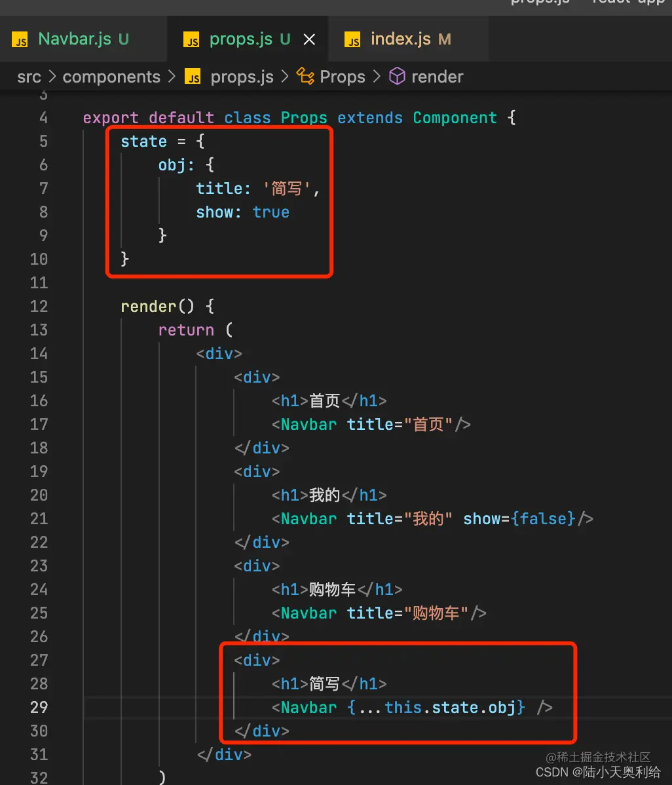Click the JavaScript icon on the index.js tab
672x785 pixels.
coord(352,39)
